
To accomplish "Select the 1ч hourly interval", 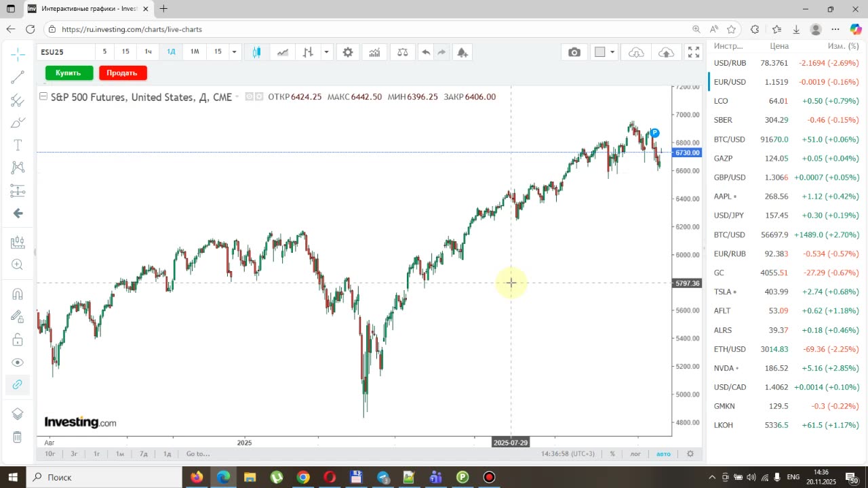I will pos(148,52).
